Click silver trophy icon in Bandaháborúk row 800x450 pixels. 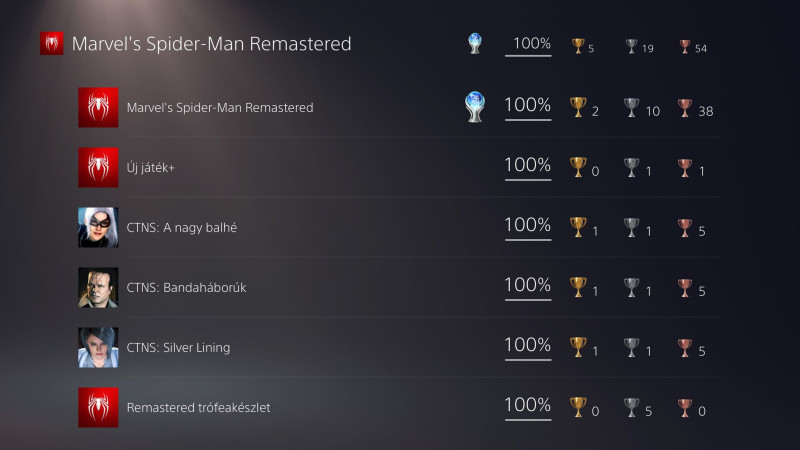(631, 288)
